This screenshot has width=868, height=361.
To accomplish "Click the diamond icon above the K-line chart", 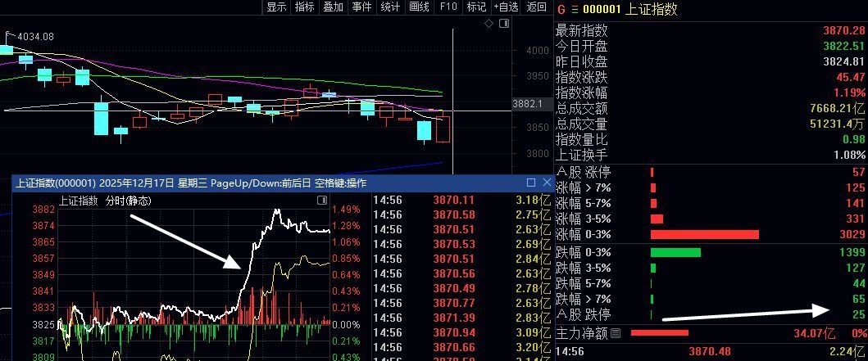I will point(489,24).
